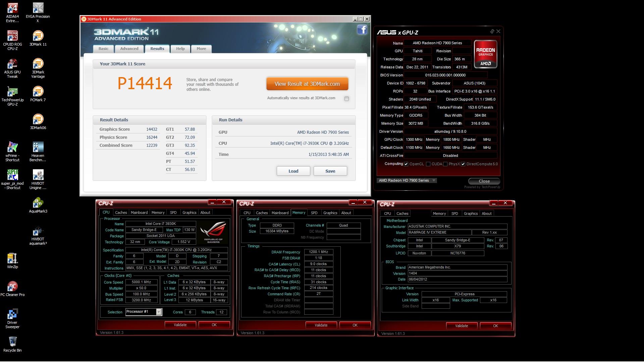Click the Core Speed 5000.1 MHz field
This screenshot has width=644, height=362.
(141, 282)
